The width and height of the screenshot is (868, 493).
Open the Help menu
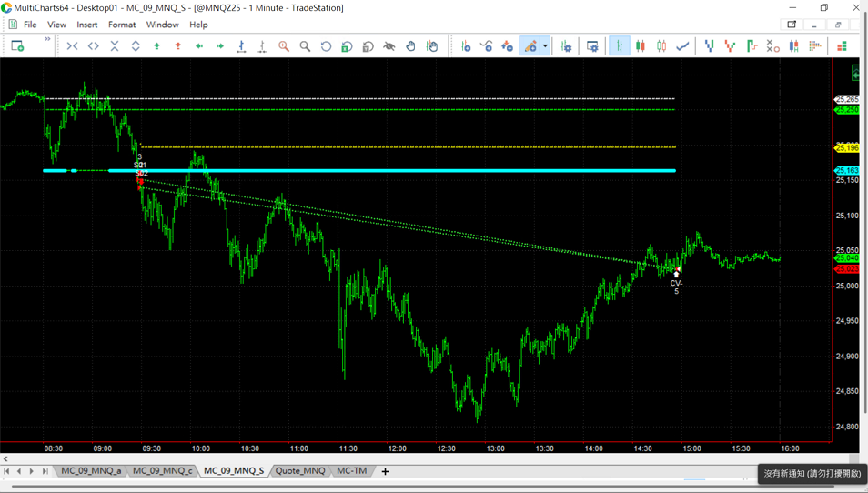pyautogui.click(x=198, y=25)
